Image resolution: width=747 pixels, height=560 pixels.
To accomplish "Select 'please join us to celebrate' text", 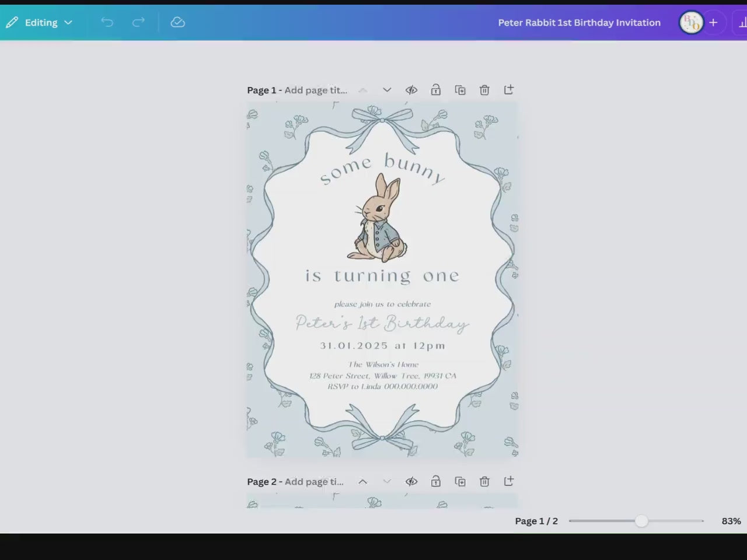I will click(382, 304).
